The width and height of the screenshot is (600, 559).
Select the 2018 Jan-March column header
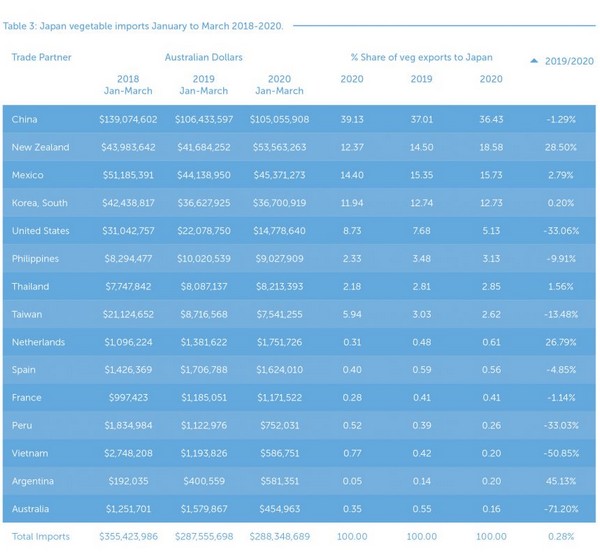(128, 84)
